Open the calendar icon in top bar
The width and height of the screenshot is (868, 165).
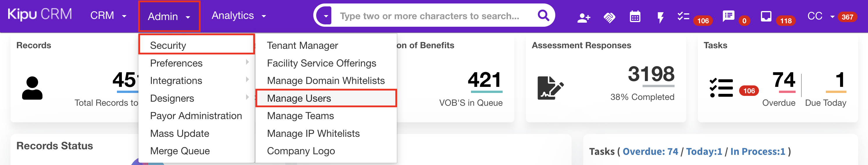coord(635,17)
